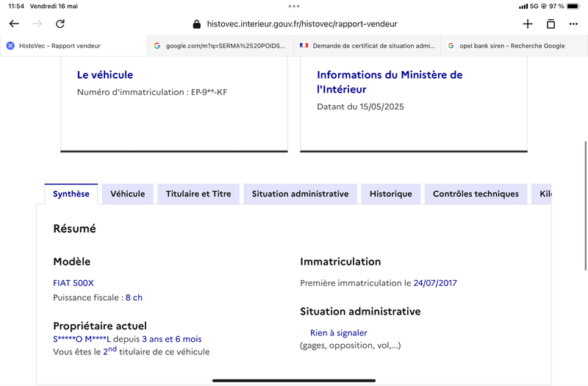Screen dimensions: 588x386
Task: Click the (gages, opposition, vol,...) text
Action: pyautogui.click(x=351, y=346)
